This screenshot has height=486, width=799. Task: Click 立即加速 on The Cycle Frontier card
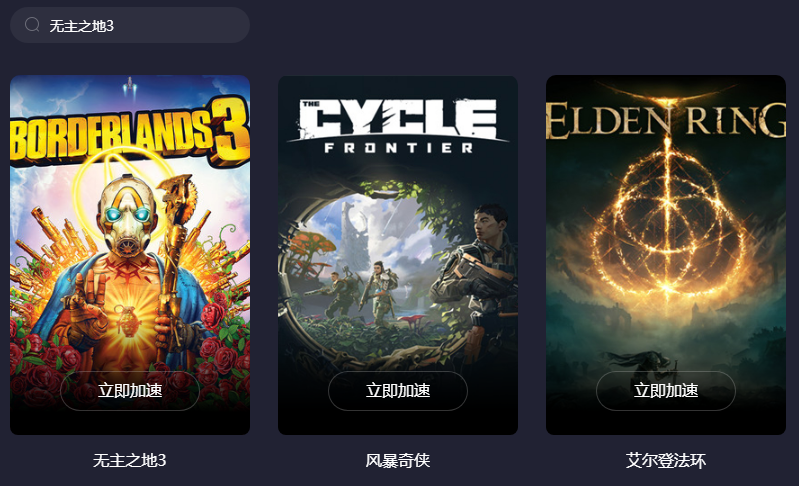coord(398,391)
